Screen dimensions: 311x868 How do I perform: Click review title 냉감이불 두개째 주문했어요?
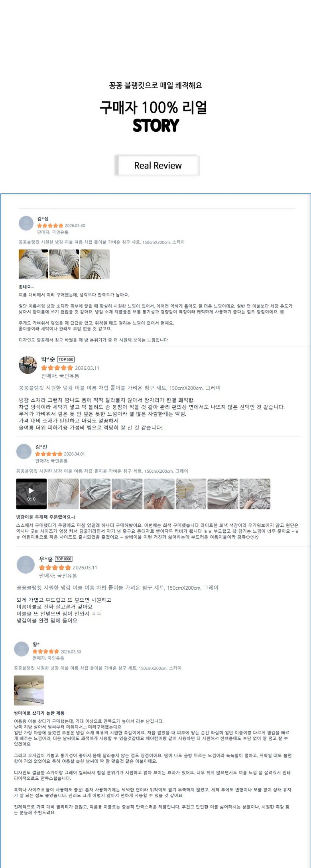(x=46, y=517)
